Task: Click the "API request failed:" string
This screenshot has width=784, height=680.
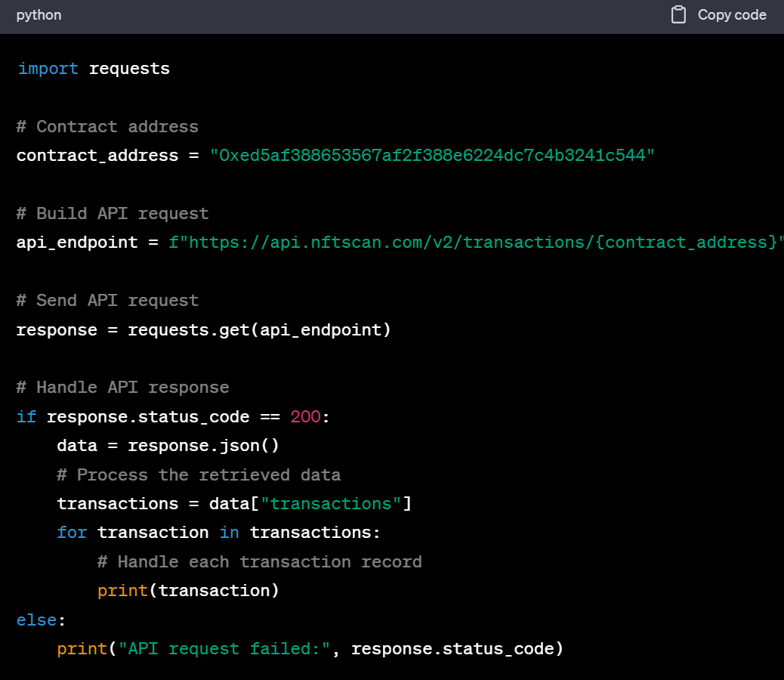Action: point(224,649)
